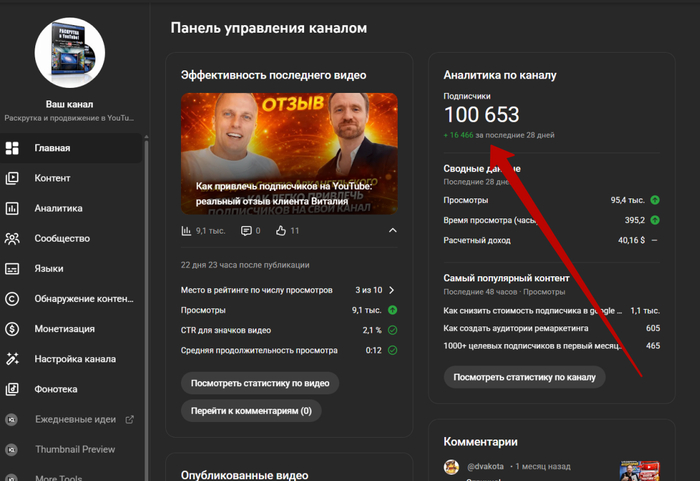This screenshot has height=481, width=700.
Task: Click the Настройка канала magic wand icon
Action: 12,359
